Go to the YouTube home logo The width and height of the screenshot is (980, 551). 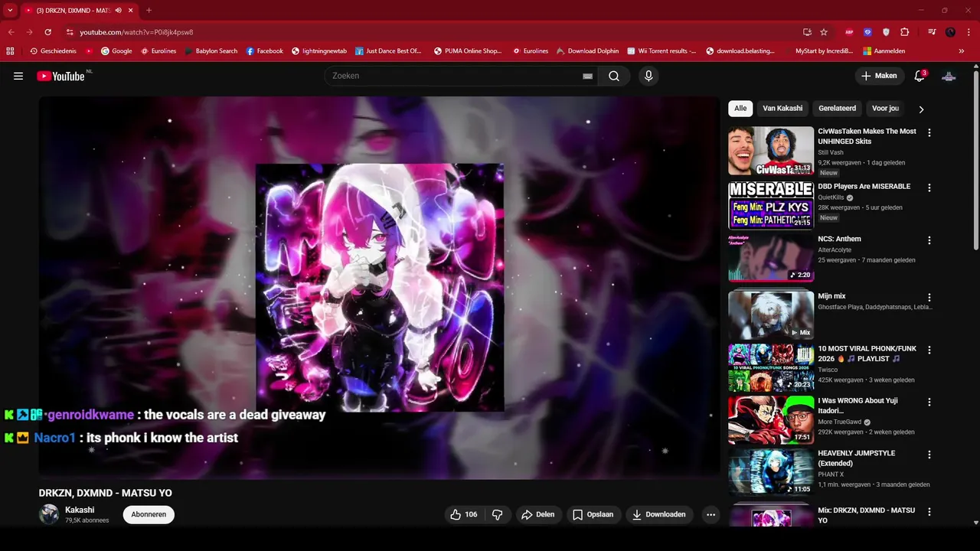pos(60,76)
